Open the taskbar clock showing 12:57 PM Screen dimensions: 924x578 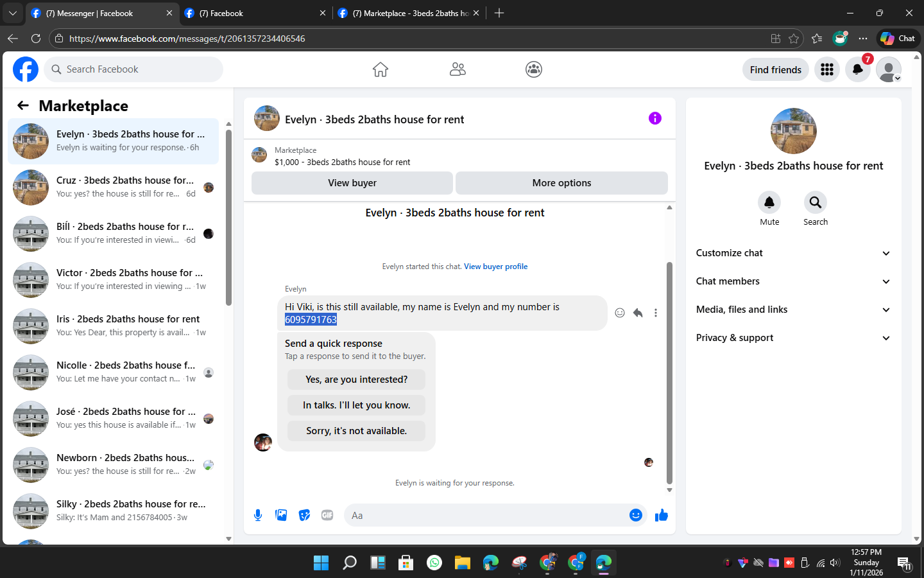[x=866, y=563]
